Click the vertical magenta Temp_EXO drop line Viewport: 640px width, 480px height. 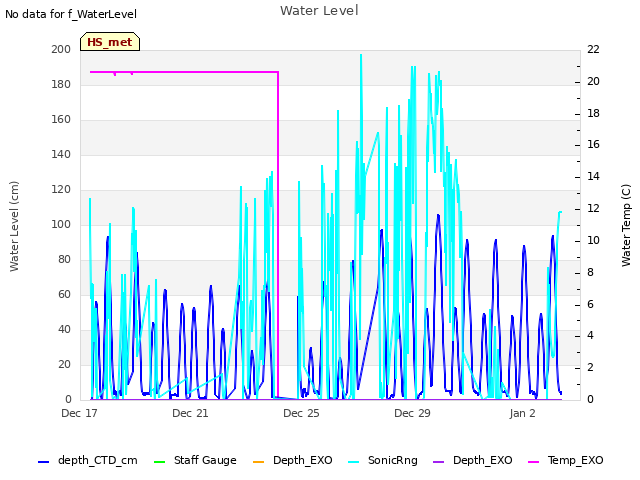(278, 234)
